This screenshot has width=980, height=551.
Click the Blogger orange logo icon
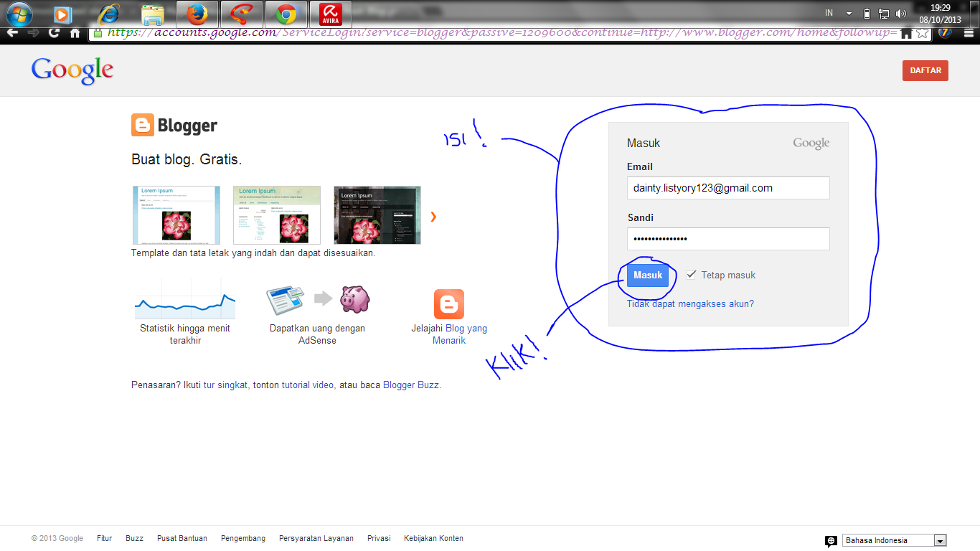[x=143, y=125]
